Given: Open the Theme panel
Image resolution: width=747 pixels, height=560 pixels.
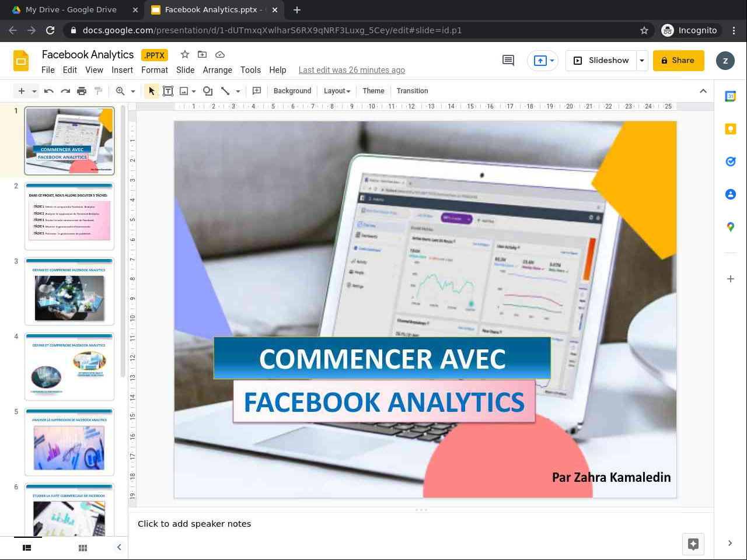Looking at the screenshot, I should (373, 91).
